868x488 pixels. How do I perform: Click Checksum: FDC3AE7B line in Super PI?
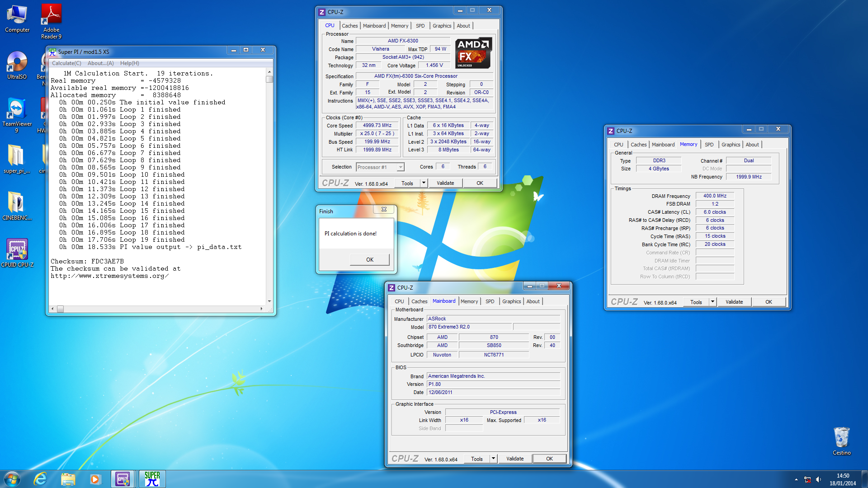pos(87,261)
